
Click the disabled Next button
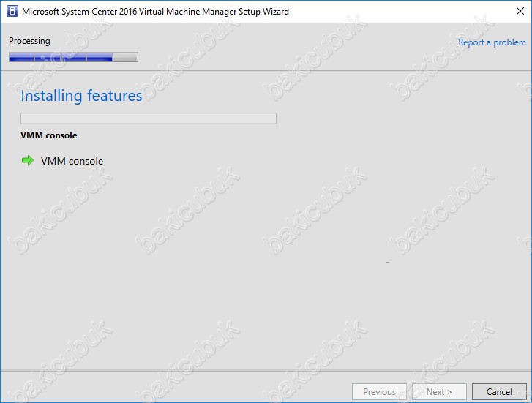[x=439, y=392]
